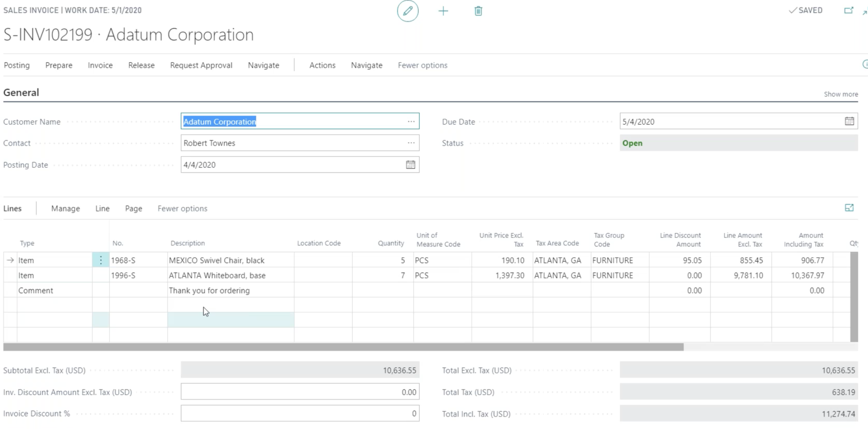
Task: Click the Inv. Discount Amount field
Action: (x=300, y=392)
